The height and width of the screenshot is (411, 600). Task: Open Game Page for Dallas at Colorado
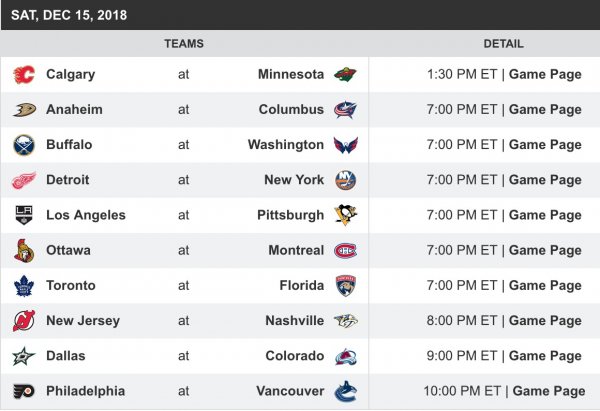coord(545,356)
